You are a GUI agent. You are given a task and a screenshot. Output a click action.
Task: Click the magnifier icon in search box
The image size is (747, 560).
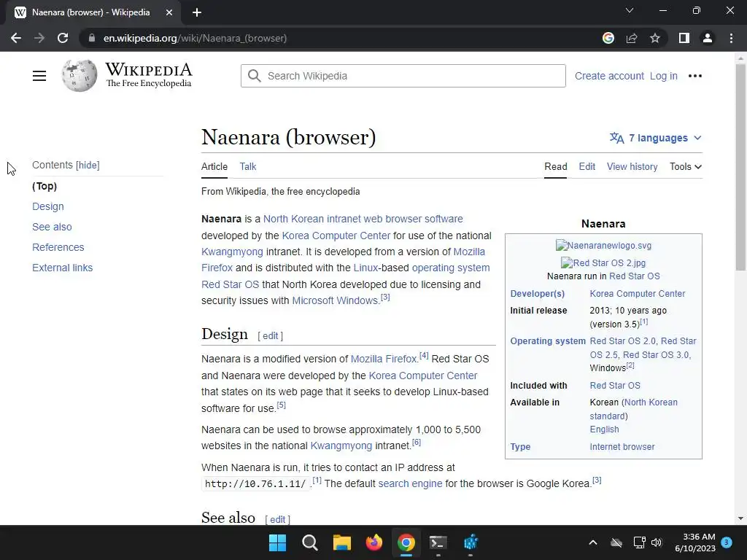[255, 76]
